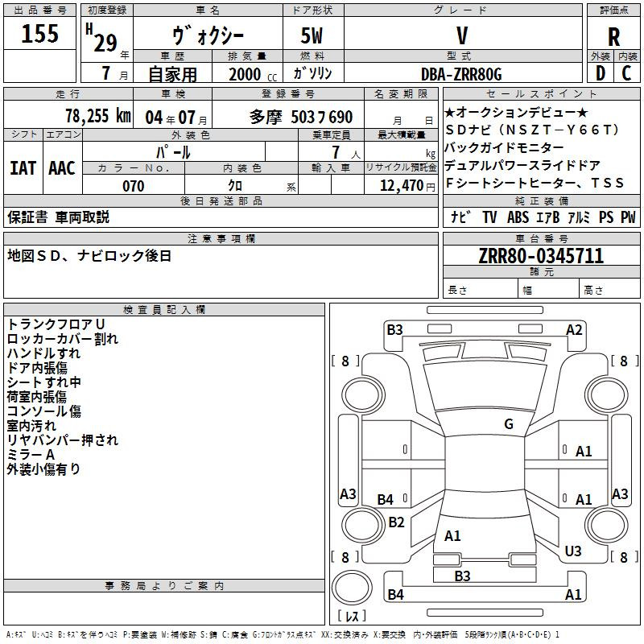Click the 注意事項欄 section header
The width and height of the screenshot is (644, 644).
221,238
